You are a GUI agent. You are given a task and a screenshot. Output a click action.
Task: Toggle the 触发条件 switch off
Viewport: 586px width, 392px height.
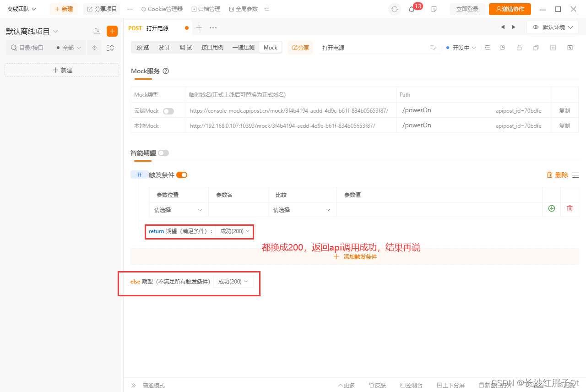coord(182,175)
